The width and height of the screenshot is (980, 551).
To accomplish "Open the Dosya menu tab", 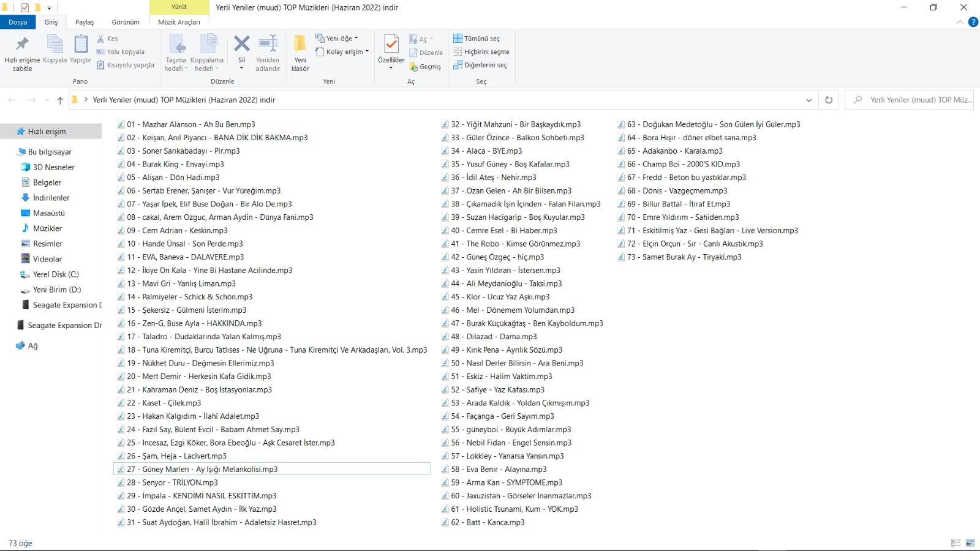I will pos(18,22).
